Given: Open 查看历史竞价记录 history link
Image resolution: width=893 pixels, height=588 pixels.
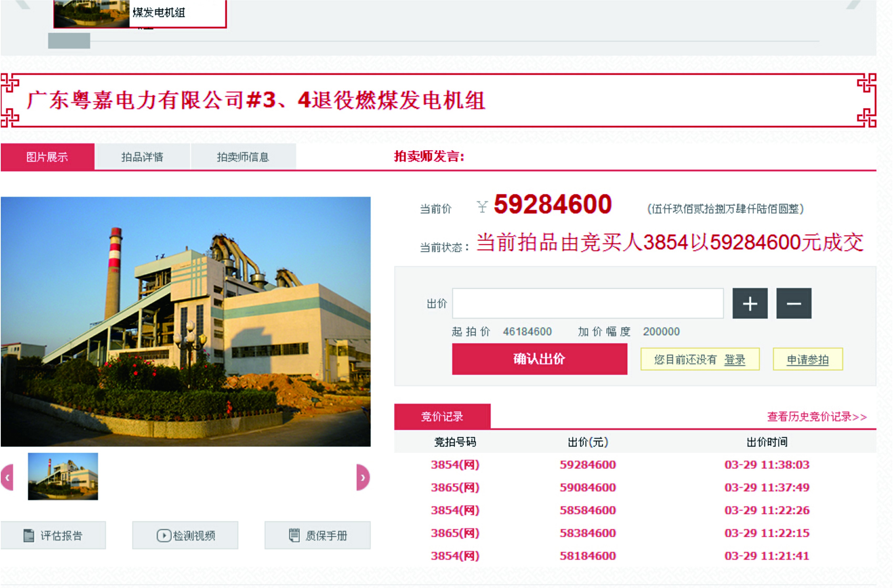Looking at the screenshot, I should (x=817, y=416).
